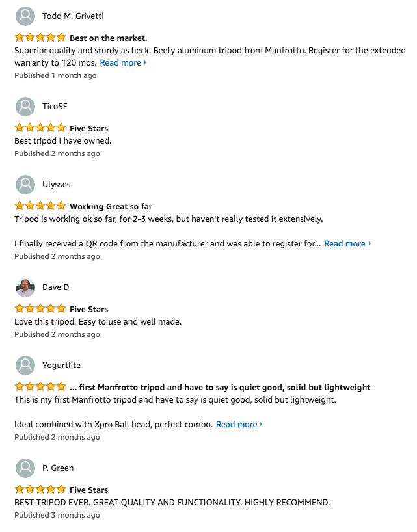The height and width of the screenshot is (532, 417).
Task: Click Todd M. Grivetti's profile avatar
Action: point(25,16)
